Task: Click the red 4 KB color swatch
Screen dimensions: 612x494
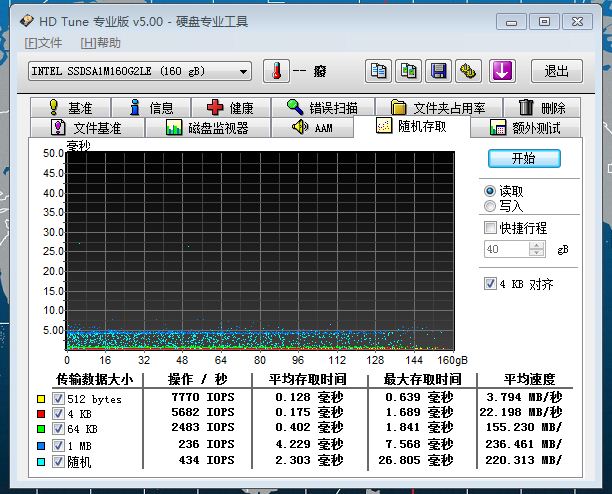Action: (41, 414)
